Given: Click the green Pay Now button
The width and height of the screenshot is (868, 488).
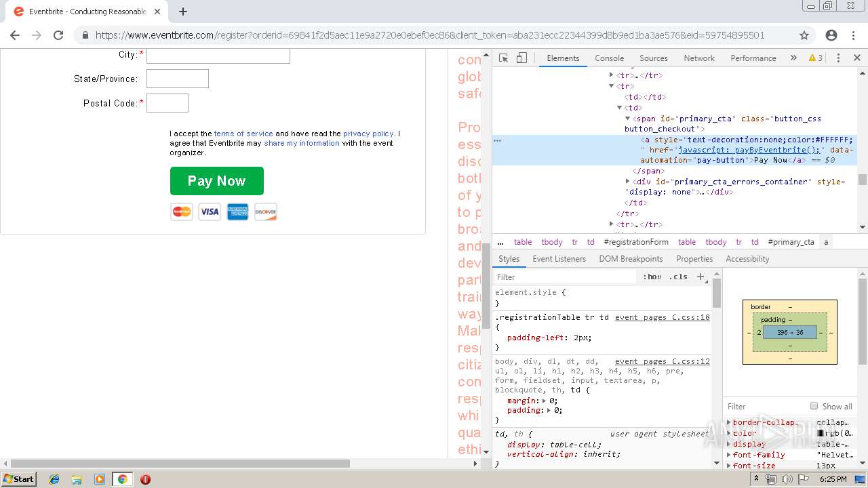Looking at the screenshot, I should coord(217,181).
